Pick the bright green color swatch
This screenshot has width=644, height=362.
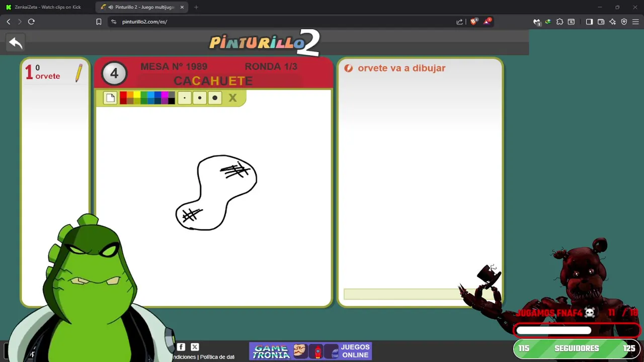pyautogui.click(x=144, y=95)
